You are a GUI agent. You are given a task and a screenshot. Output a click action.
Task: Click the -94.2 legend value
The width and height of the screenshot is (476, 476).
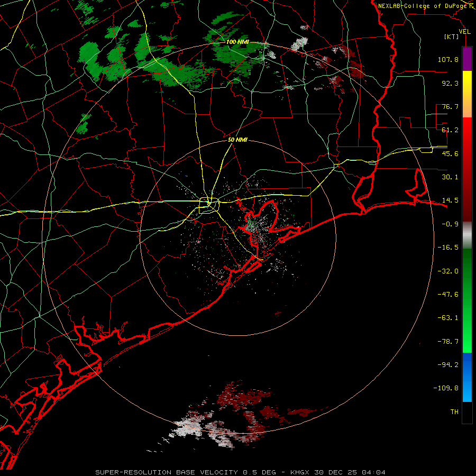pyautogui.click(x=448, y=365)
